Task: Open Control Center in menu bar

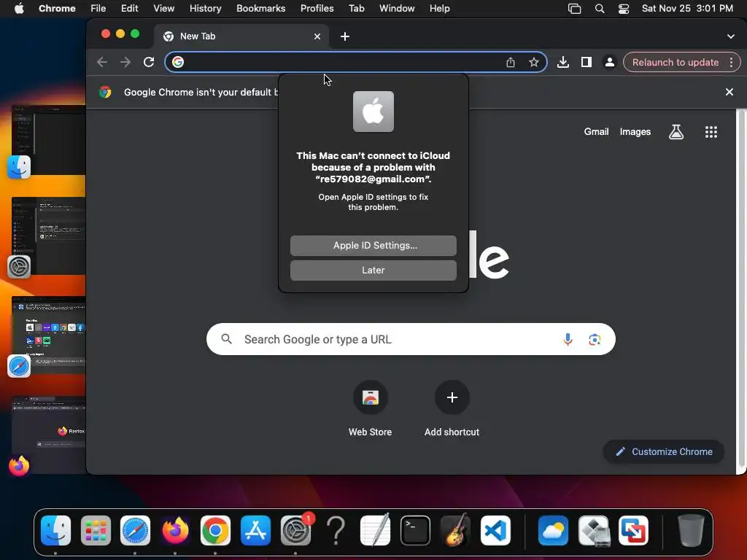Action: [x=624, y=9]
